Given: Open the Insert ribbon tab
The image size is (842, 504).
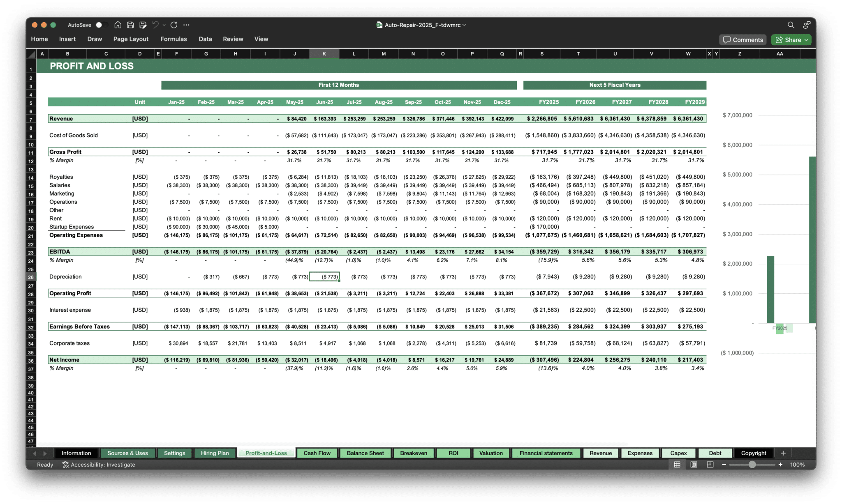Looking at the screenshot, I should (67, 39).
